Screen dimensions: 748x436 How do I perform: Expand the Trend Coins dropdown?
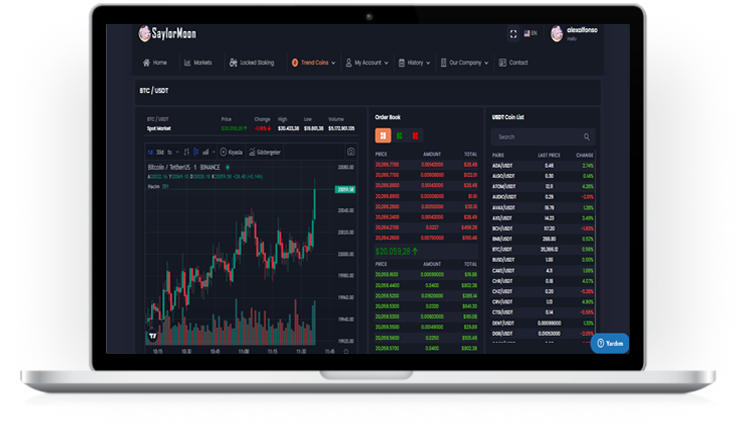coord(313,62)
